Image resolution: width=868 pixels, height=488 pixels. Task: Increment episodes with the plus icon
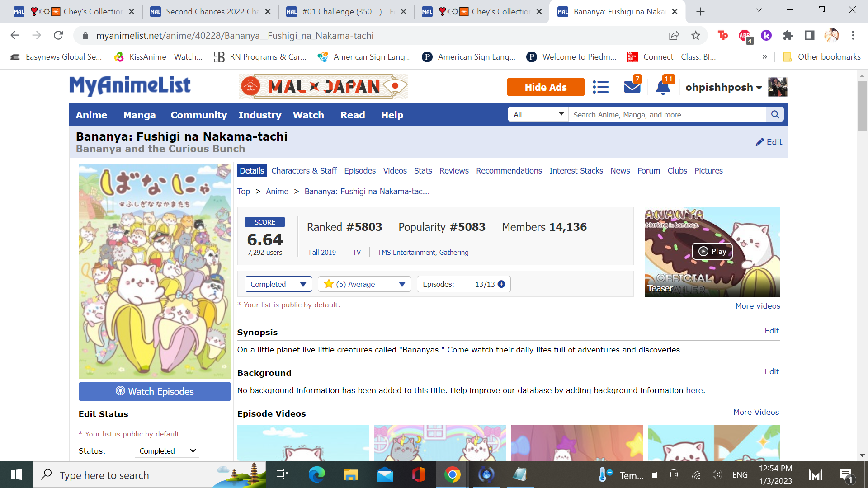point(501,284)
